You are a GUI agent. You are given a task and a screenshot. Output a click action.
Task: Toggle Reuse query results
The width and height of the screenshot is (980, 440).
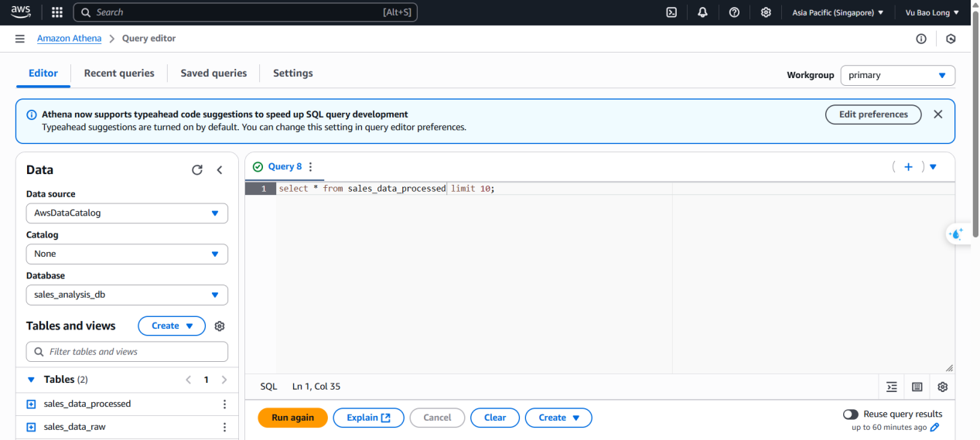851,414
